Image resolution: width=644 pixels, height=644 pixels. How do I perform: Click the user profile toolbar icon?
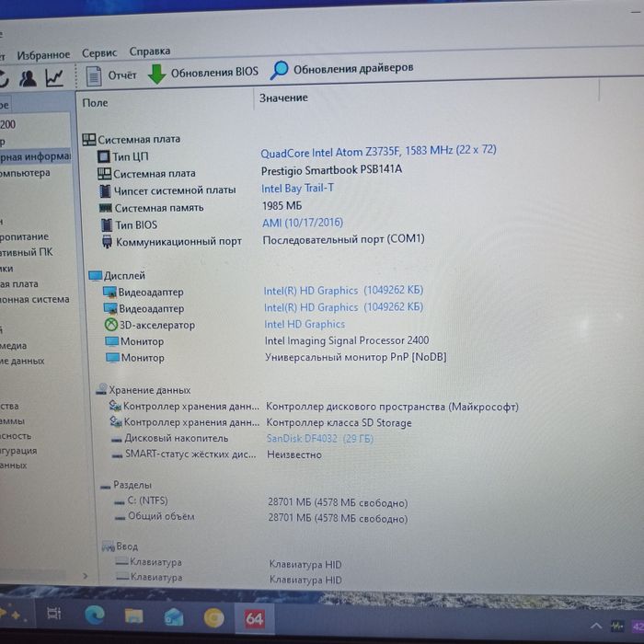(x=28, y=78)
